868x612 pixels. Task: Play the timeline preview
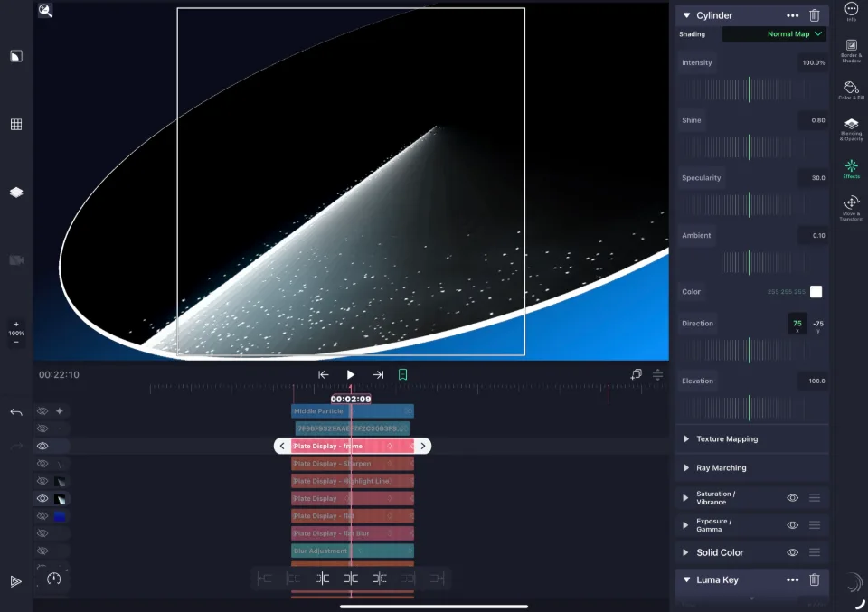351,374
